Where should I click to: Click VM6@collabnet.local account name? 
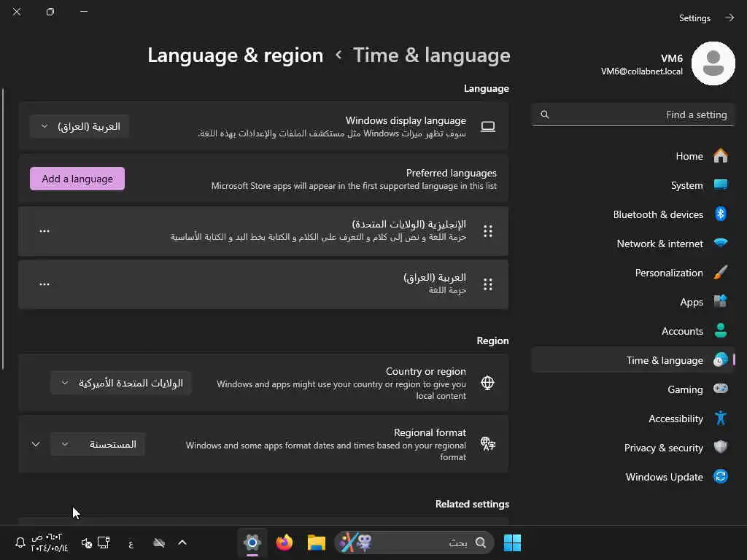coord(642,71)
